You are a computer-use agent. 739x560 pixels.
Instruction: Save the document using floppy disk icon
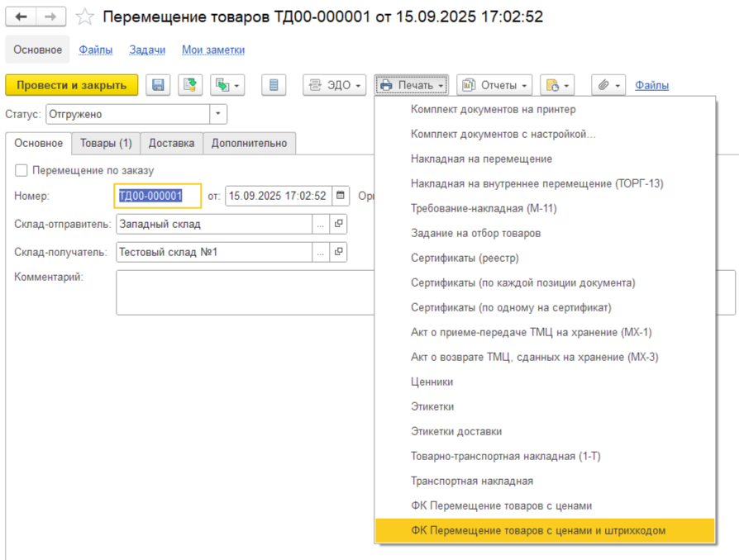click(158, 85)
